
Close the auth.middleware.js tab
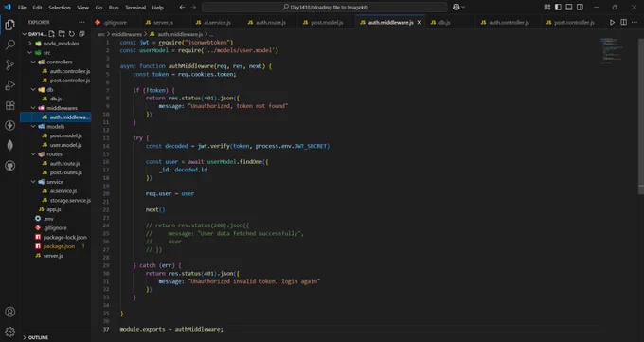click(x=419, y=22)
